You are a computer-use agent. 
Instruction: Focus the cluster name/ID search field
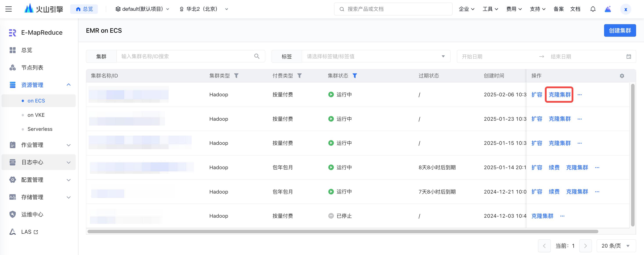tap(190, 56)
